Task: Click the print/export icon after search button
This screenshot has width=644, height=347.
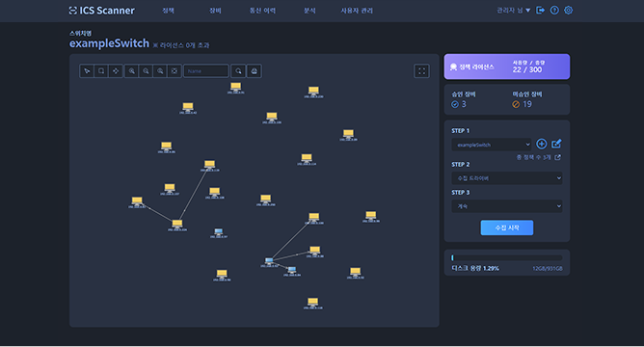Action: tap(255, 71)
